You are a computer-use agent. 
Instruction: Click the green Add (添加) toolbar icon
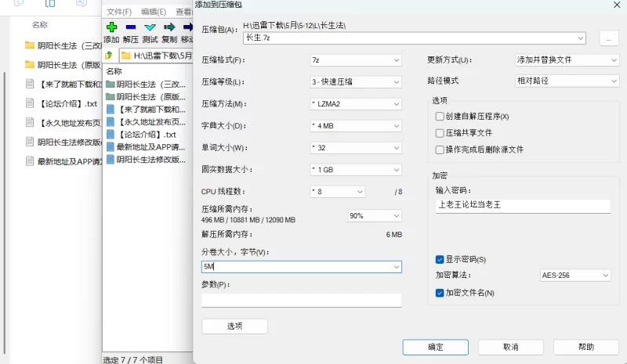coord(111,27)
